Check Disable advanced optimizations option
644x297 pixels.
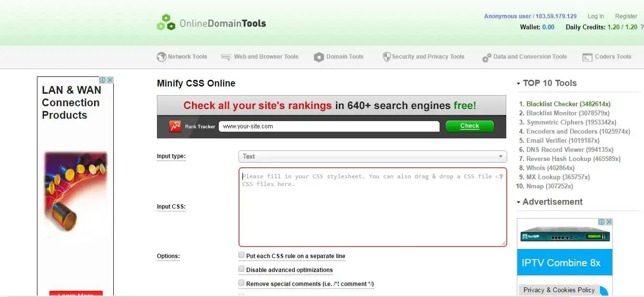[241, 269]
